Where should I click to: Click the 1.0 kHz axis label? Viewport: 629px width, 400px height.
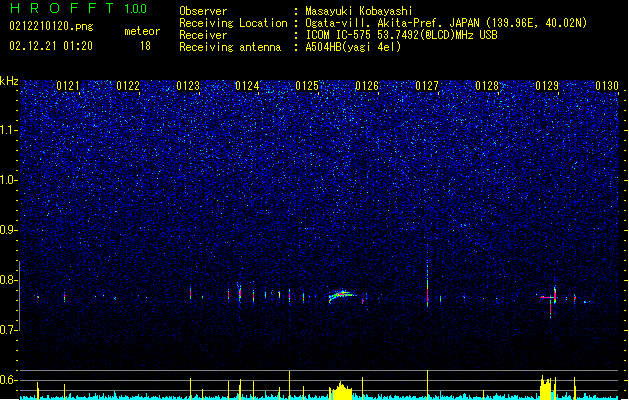pos(9,180)
